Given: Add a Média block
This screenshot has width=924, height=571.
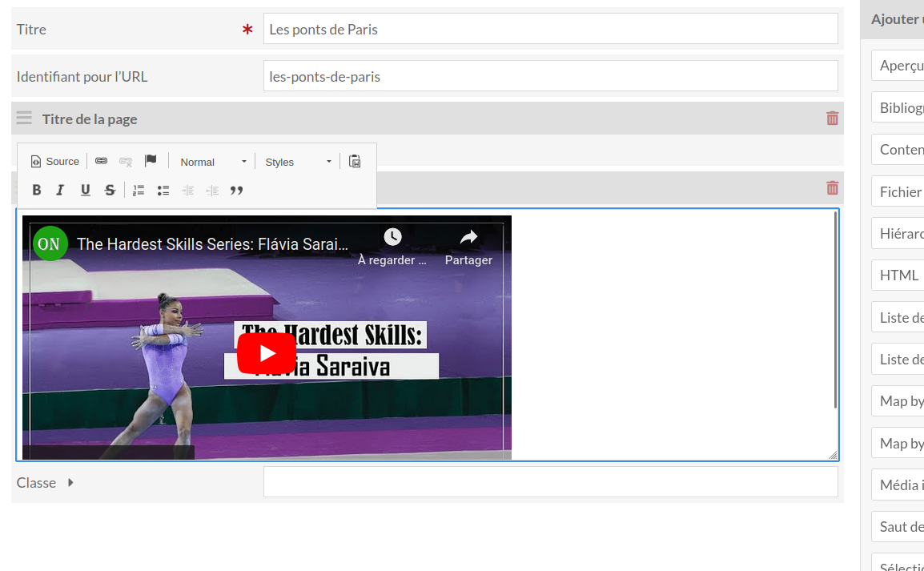Looking at the screenshot, I should tap(898, 485).
